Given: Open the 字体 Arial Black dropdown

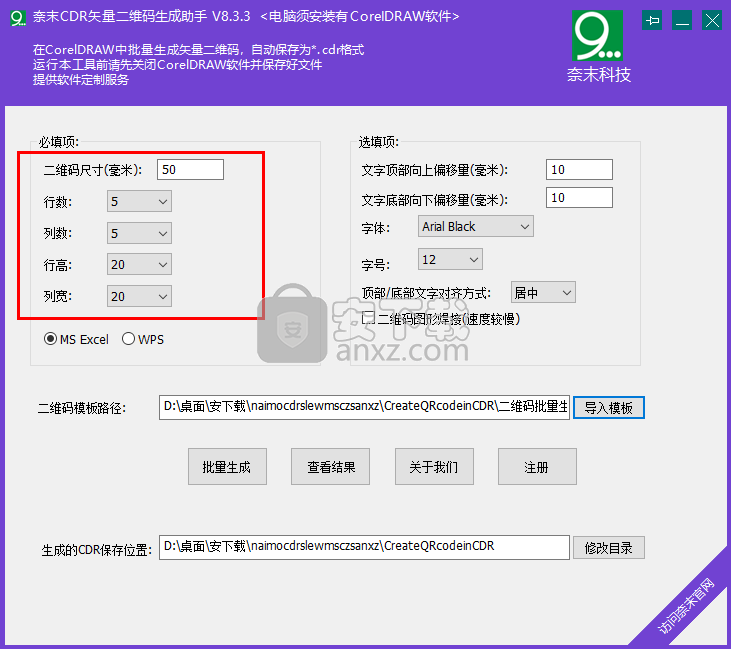Looking at the screenshot, I should (476, 227).
